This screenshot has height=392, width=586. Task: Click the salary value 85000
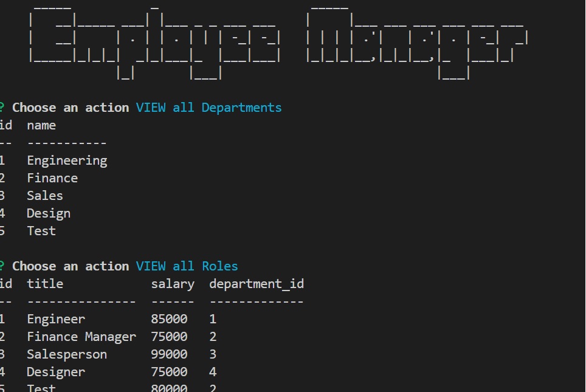click(169, 318)
